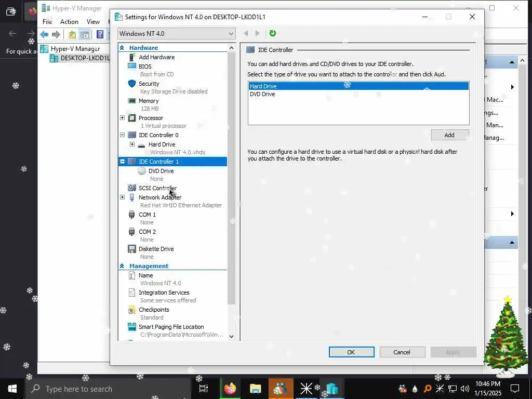Image resolution: width=532 pixels, height=399 pixels.
Task: Select the COM 2 port setting
Action: coord(147,232)
